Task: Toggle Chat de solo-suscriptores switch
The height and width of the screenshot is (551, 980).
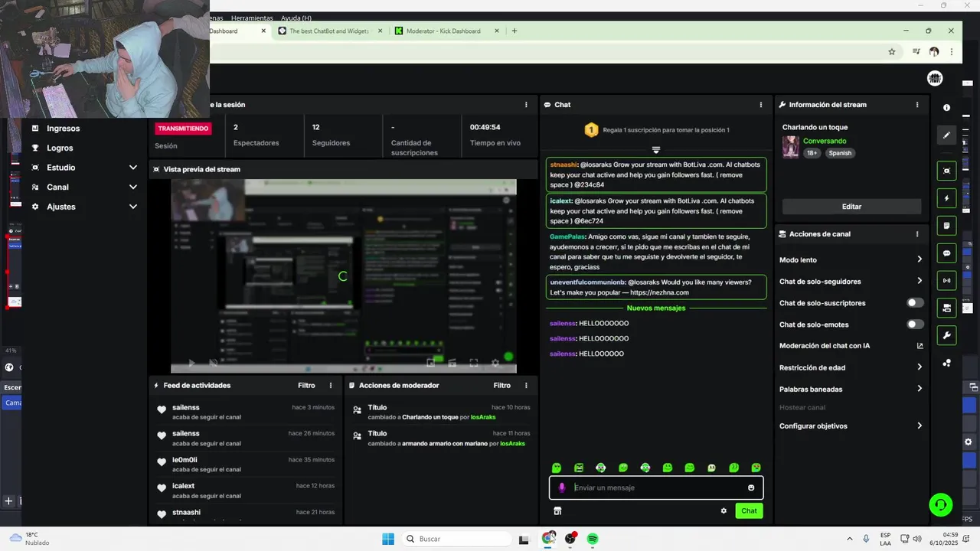Action: coord(915,303)
